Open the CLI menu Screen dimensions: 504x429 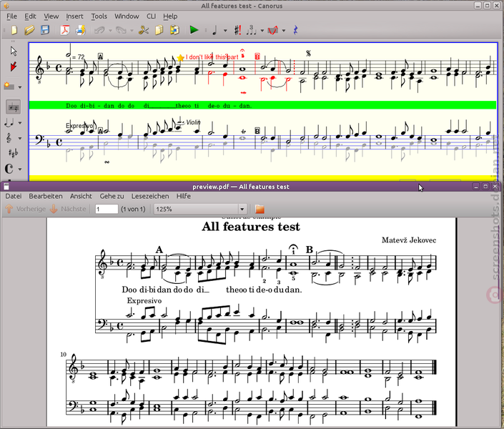151,16
